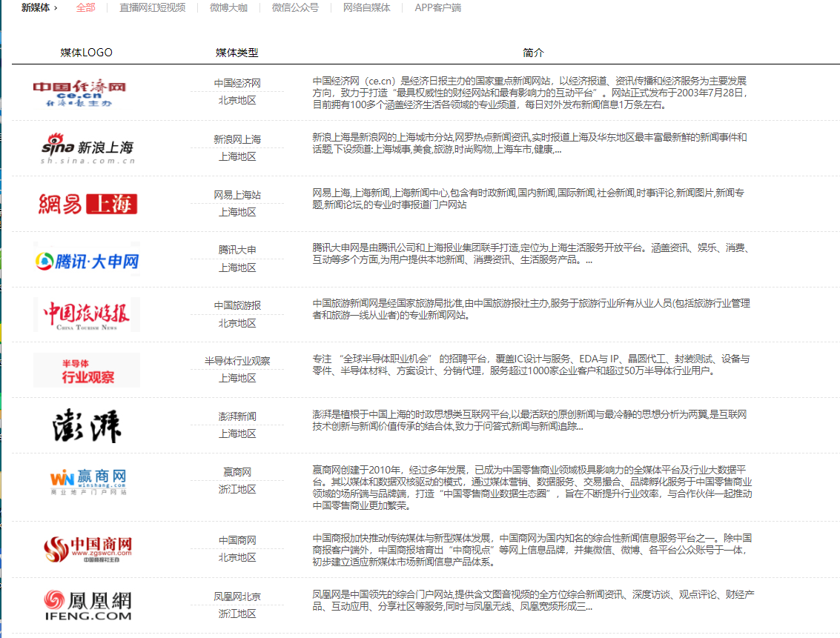
Task: Click the 中国商网 media type text
Action: pos(237,540)
